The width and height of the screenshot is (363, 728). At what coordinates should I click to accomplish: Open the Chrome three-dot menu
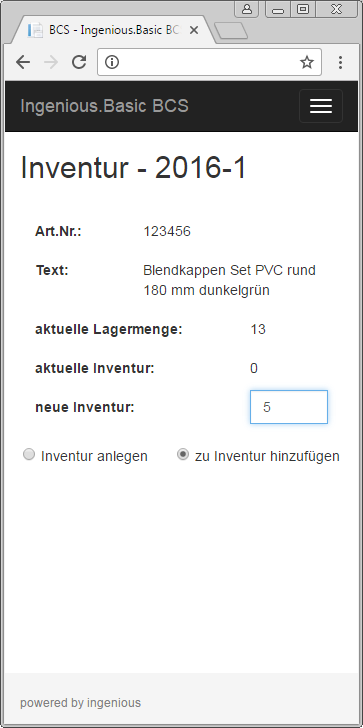point(340,62)
